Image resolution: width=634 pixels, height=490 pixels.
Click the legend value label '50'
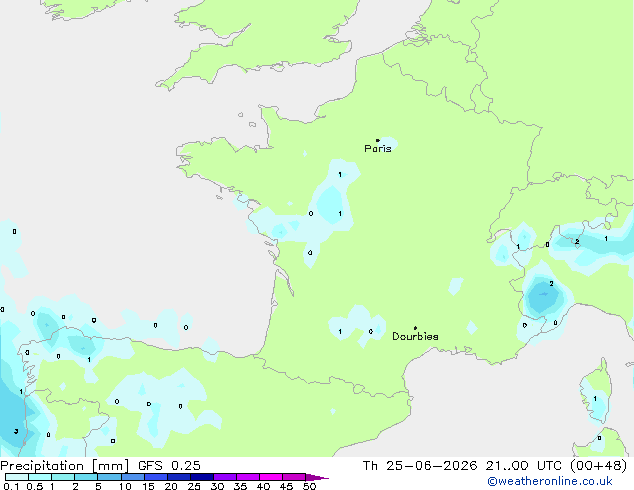tap(309, 486)
